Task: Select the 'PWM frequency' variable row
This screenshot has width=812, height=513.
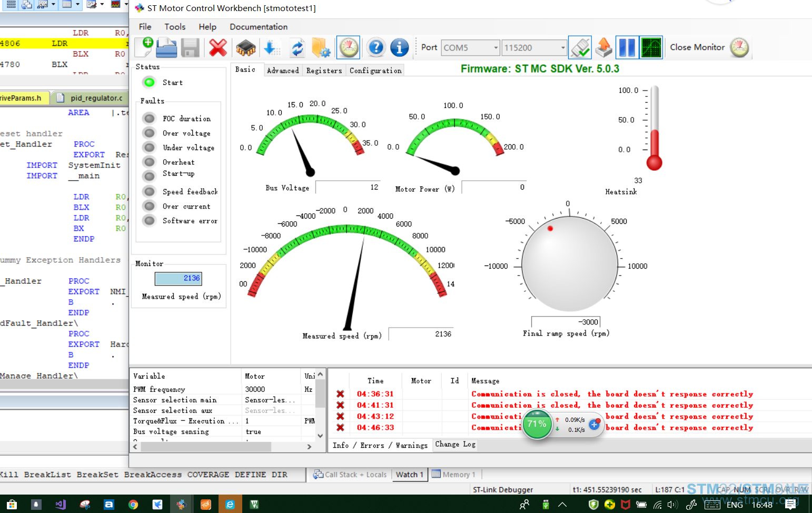Action: click(x=223, y=389)
